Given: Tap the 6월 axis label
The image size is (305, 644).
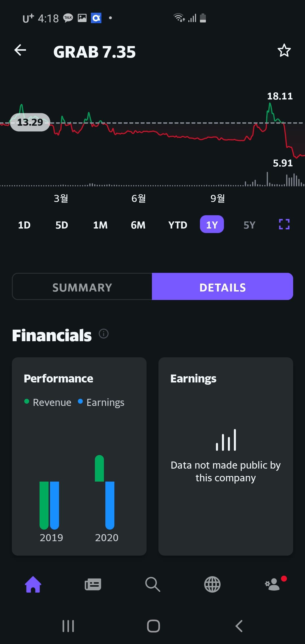Looking at the screenshot, I should [x=139, y=198].
